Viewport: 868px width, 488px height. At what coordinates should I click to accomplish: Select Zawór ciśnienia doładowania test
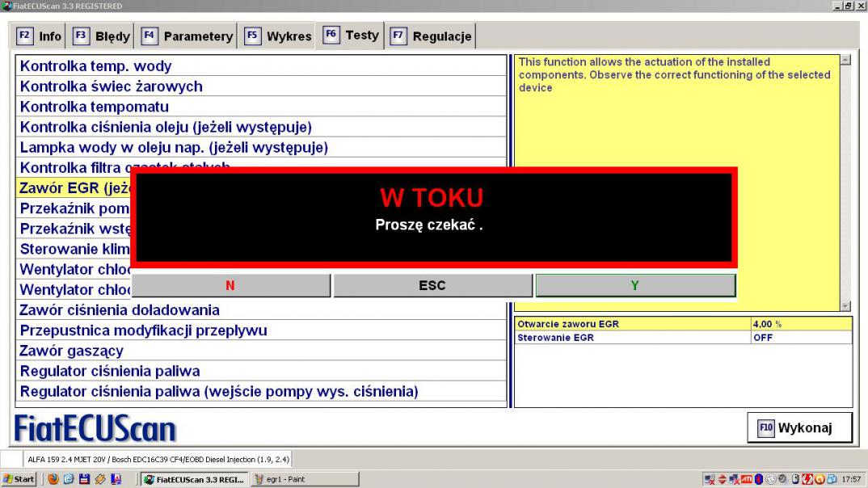tap(261, 310)
